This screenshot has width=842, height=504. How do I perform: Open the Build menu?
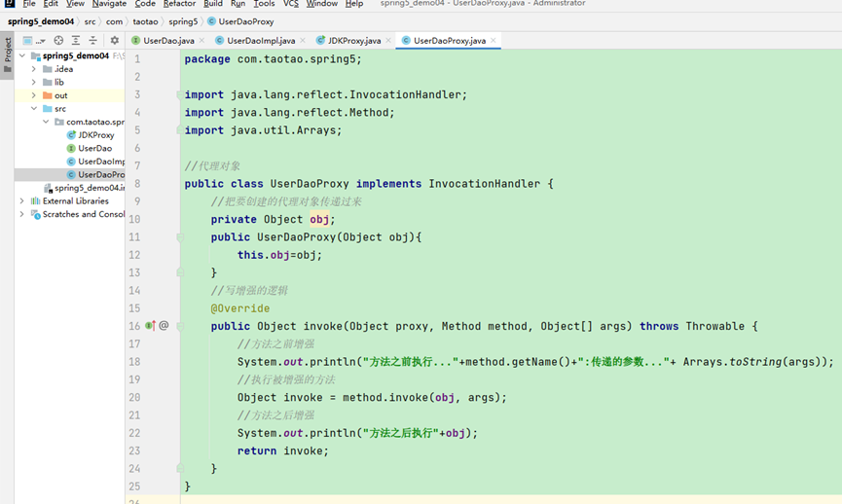pyautogui.click(x=212, y=3)
